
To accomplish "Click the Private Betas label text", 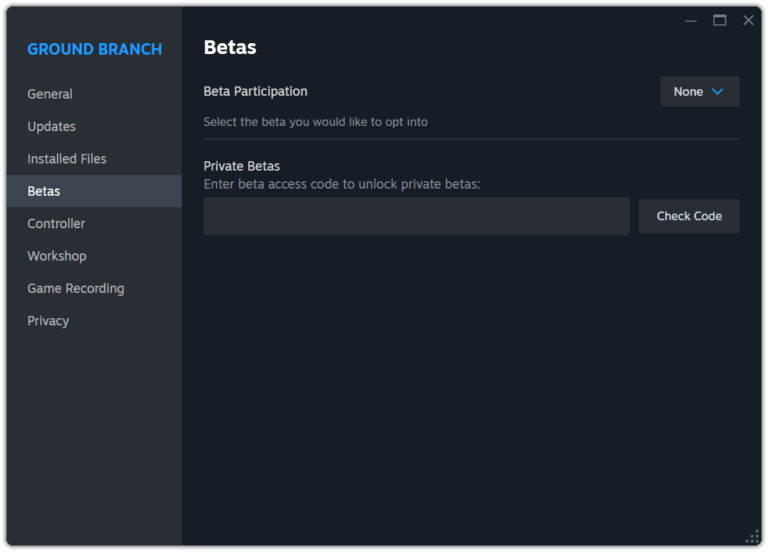I will coord(241,166).
